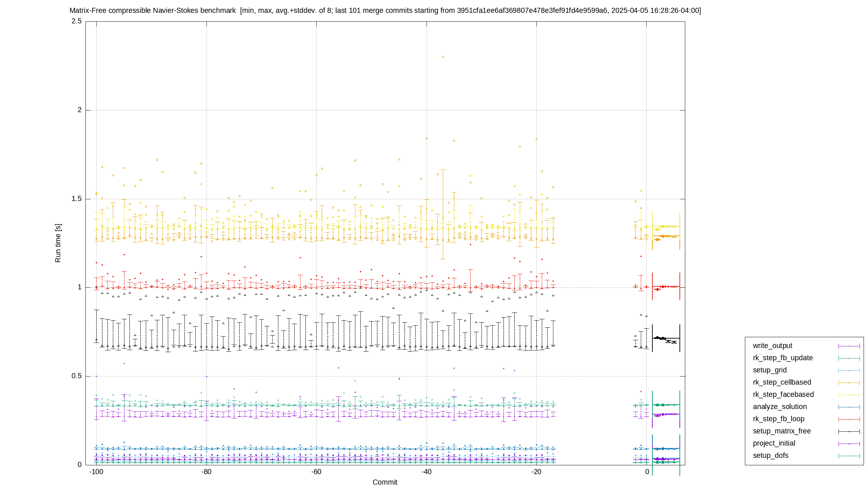Viewport: 868px width, 488px height.
Task: Click the setup_dofs legend label
Action: click(x=771, y=455)
